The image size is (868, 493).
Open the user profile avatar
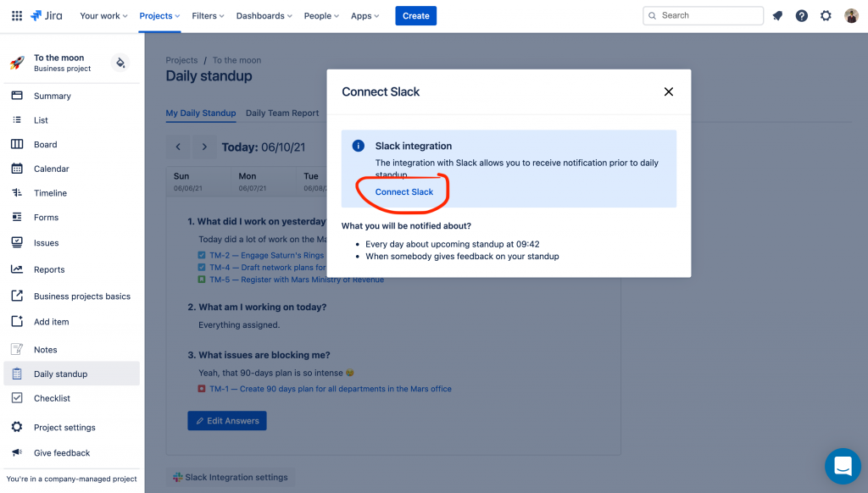tap(851, 15)
